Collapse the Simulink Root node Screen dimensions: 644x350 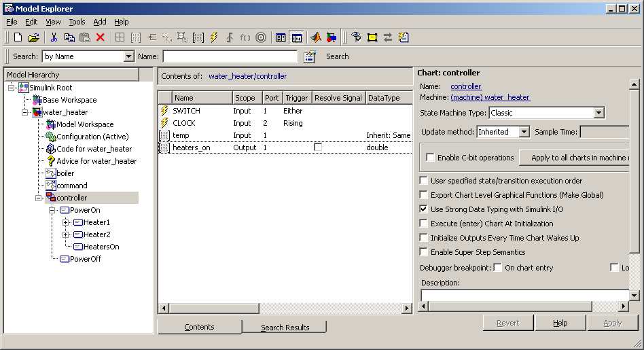click(12, 88)
